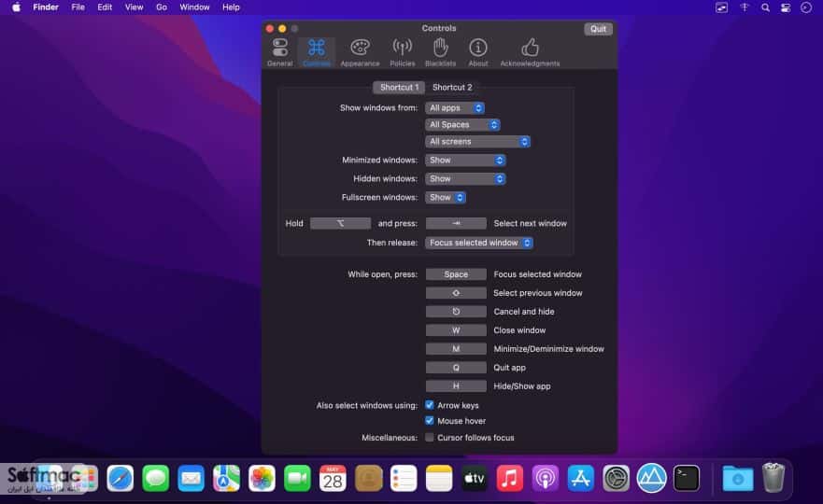The image size is (823, 504).
Task: Open the Go menu
Action: (161, 7)
